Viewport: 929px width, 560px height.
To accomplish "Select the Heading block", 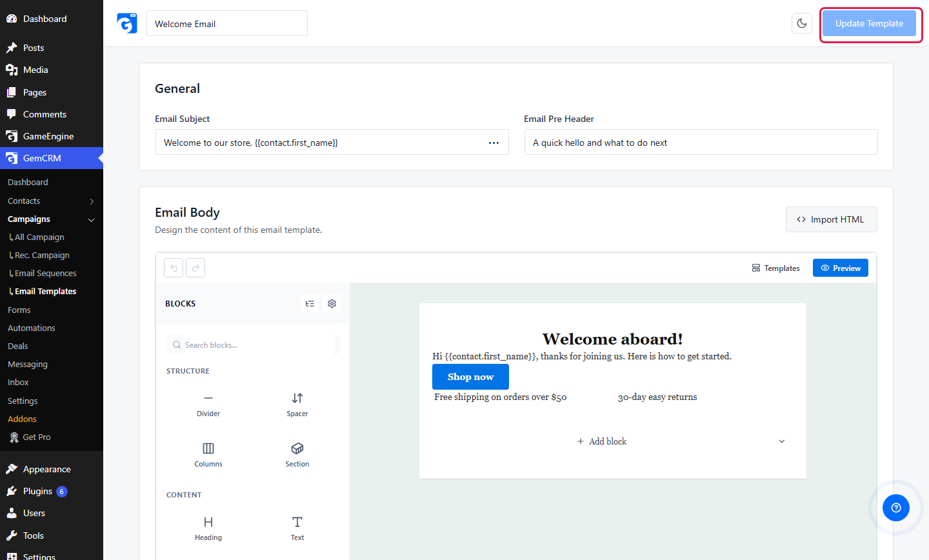I will [x=208, y=528].
